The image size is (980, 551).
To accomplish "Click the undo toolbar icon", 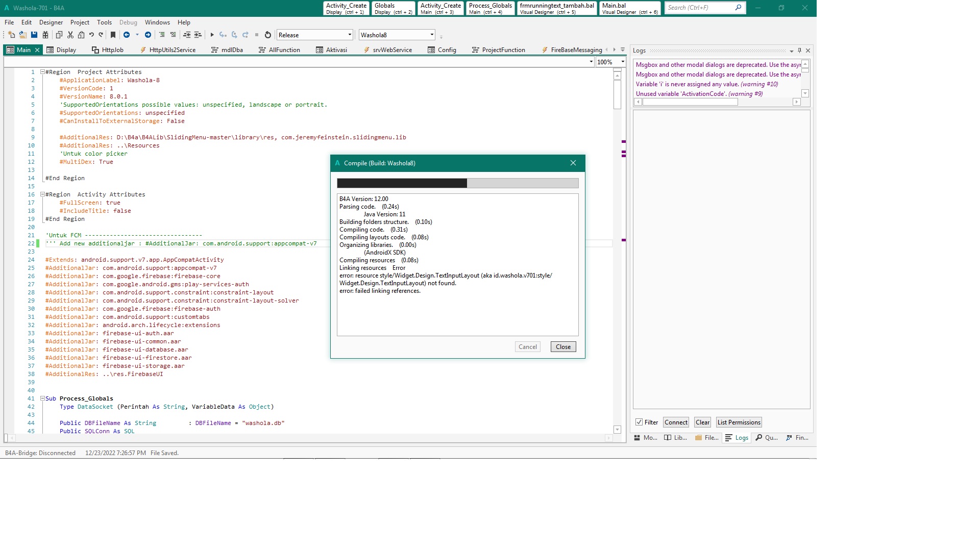I will tap(92, 35).
